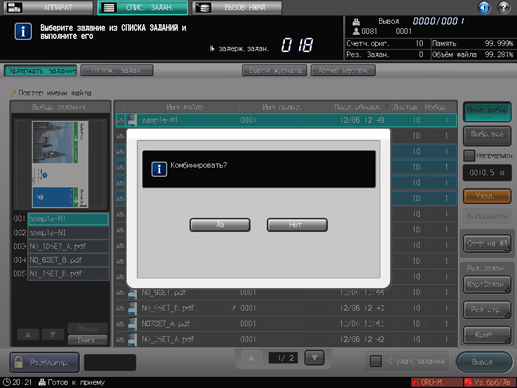Open КартЗадан. job ticket button
517x388 pixels.
pos(487,284)
